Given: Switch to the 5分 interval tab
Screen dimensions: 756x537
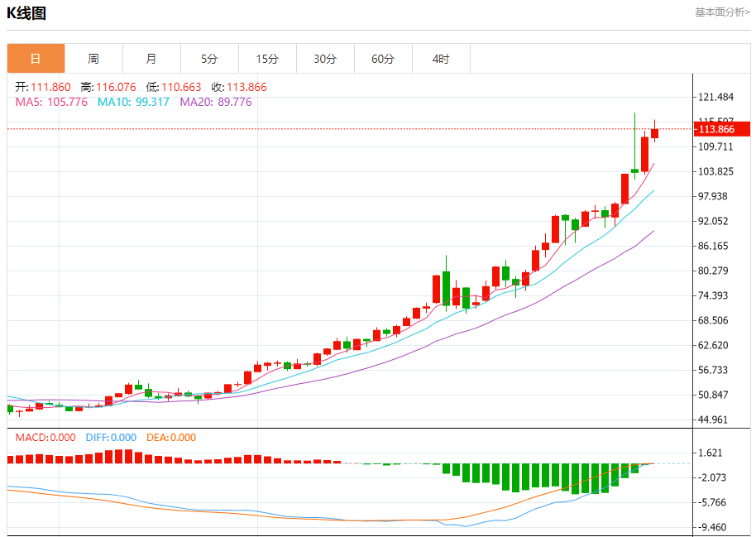Looking at the screenshot, I should [x=209, y=59].
